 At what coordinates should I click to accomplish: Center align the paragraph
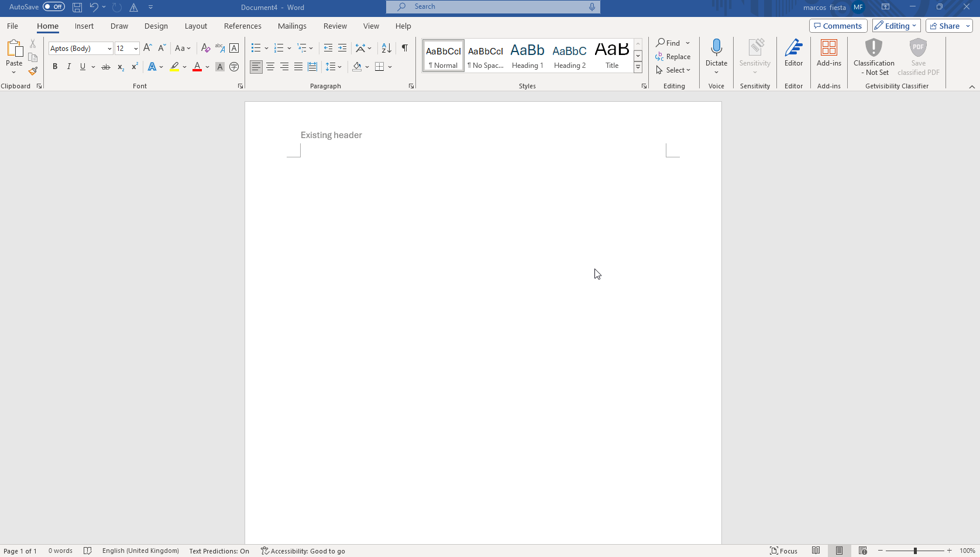click(270, 67)
